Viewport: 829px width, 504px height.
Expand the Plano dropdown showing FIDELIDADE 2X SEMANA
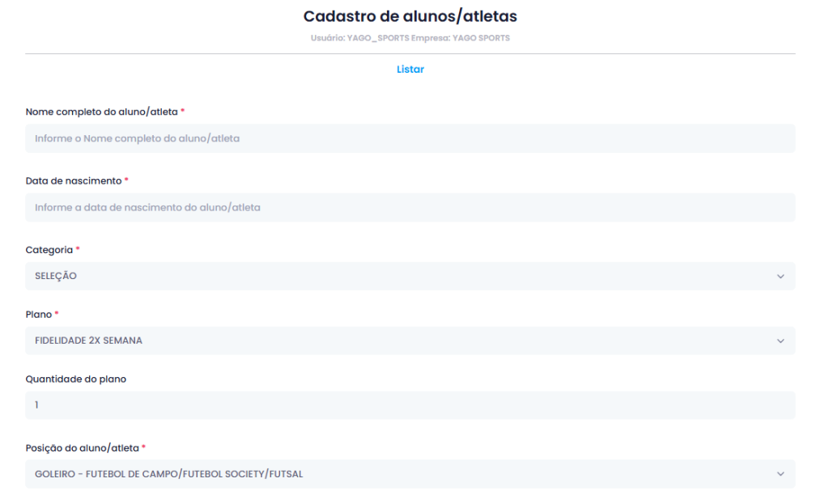coord(397,341)
